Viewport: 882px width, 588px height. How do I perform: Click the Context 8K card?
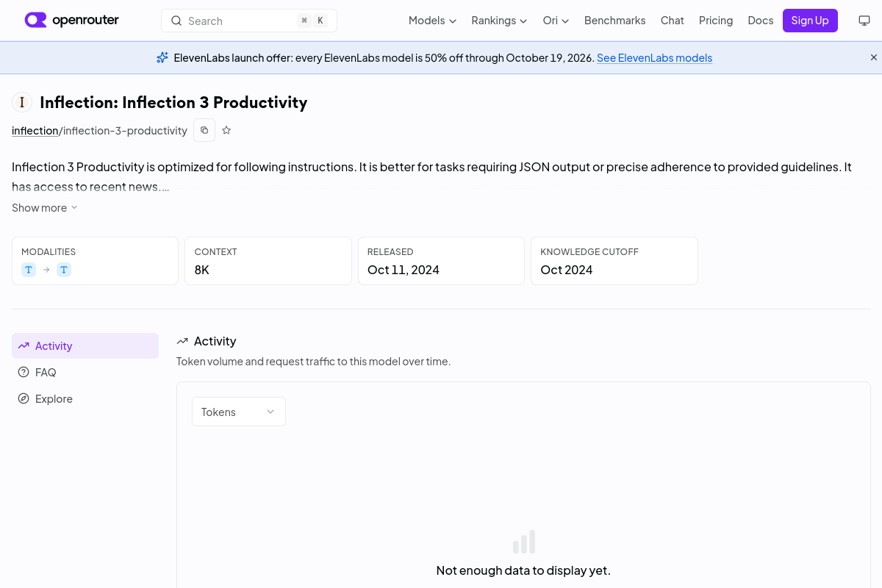coord(268,261)
